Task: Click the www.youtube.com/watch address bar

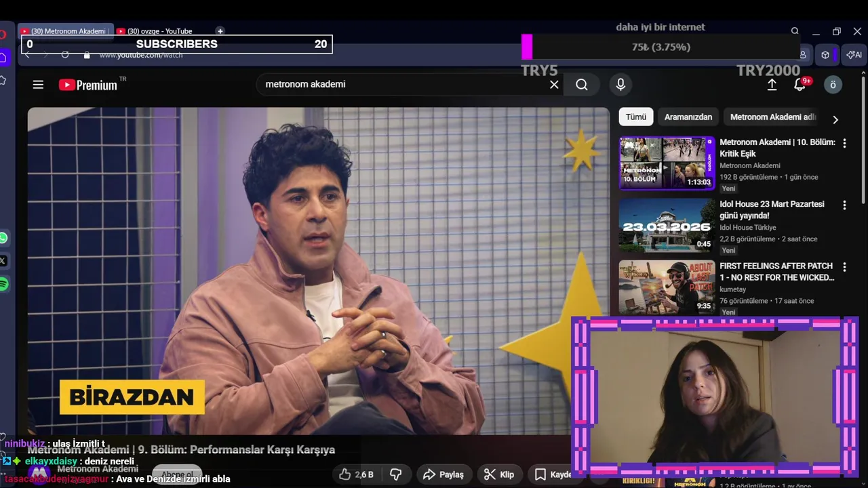Action: click(141, 55)
